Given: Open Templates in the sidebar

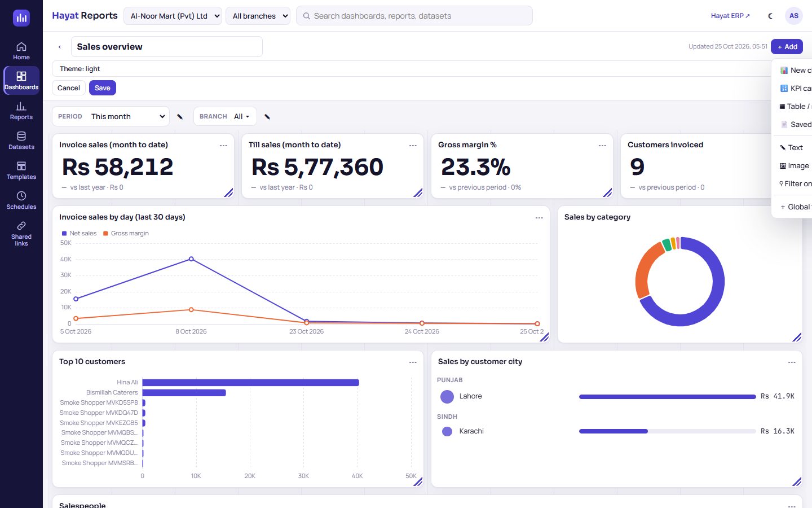Looking at the screenshot, I should 21,170.
